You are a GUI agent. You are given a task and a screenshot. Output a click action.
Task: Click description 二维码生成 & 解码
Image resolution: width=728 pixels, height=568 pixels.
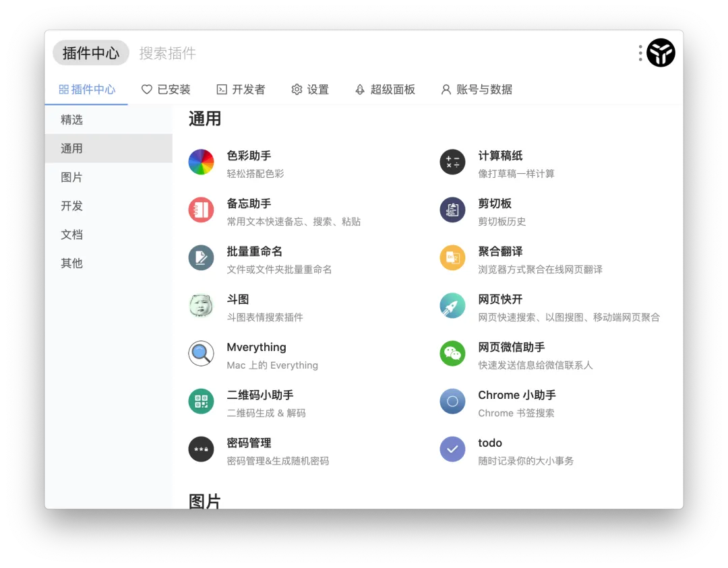click(x=266, y=413)
